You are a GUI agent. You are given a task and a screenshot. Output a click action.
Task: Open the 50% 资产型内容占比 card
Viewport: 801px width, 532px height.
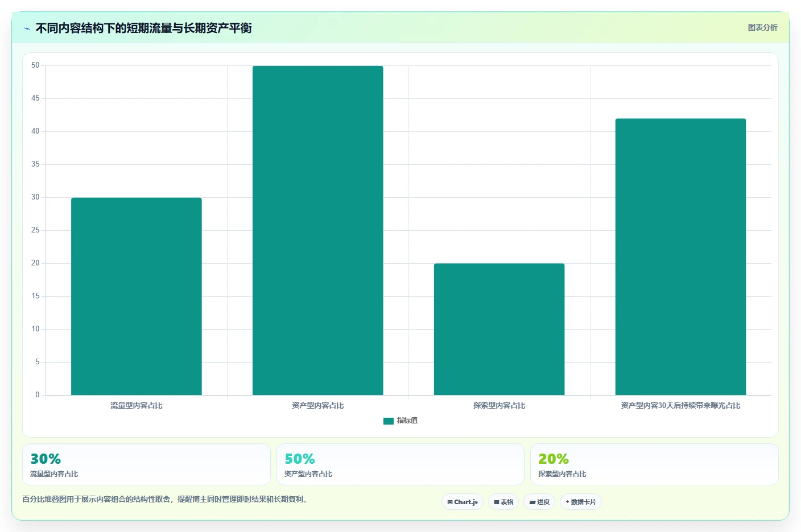400,464
